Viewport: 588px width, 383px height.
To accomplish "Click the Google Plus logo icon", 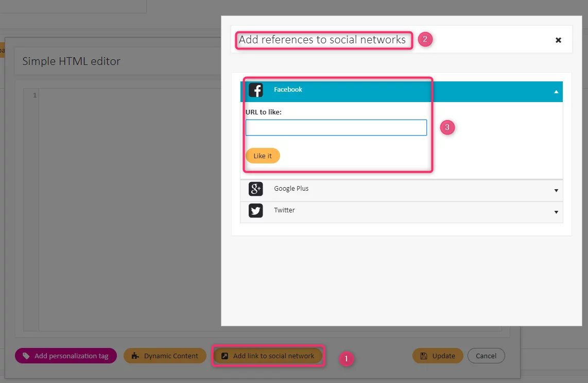I will tap(256, 189).
